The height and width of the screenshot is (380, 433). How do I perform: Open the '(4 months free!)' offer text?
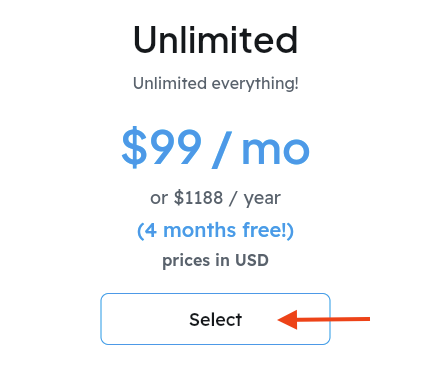click(x=215, y=230)
